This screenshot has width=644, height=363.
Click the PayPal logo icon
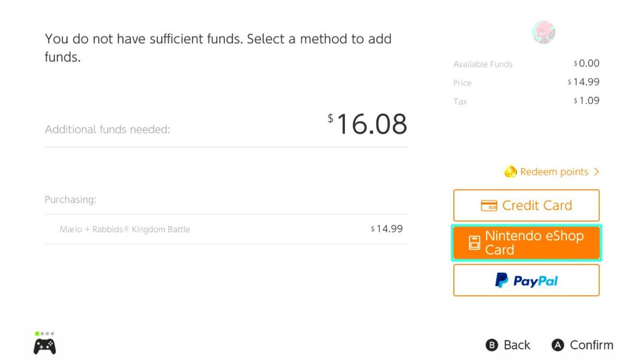(x=501, y=280)
